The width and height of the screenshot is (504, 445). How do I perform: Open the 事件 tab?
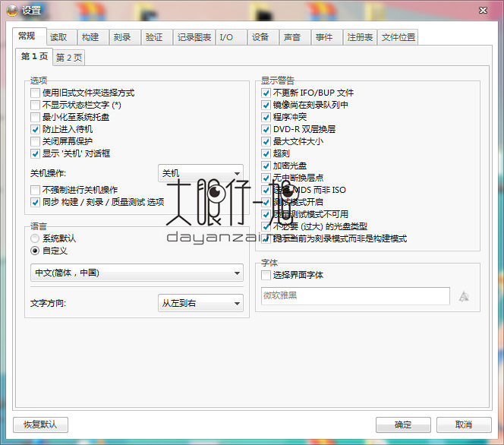coord(327,37)
